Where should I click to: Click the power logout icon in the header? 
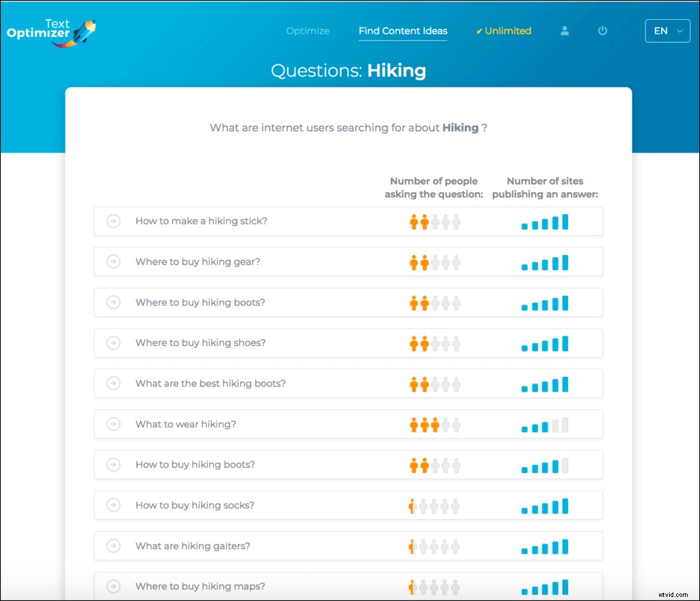point(603,31)
